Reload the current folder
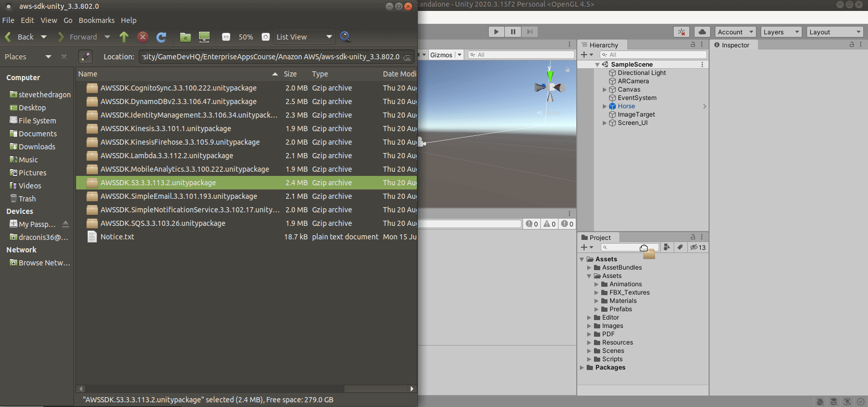Screen dimensions: 868x407 162,37
